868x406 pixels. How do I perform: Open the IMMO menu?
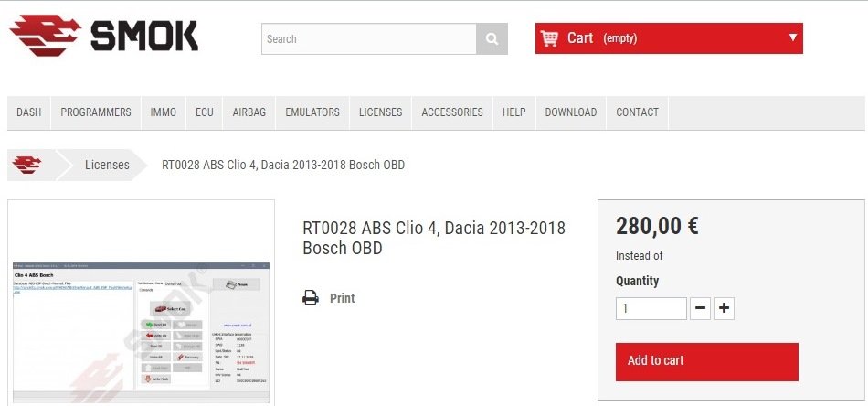point(164,112)
